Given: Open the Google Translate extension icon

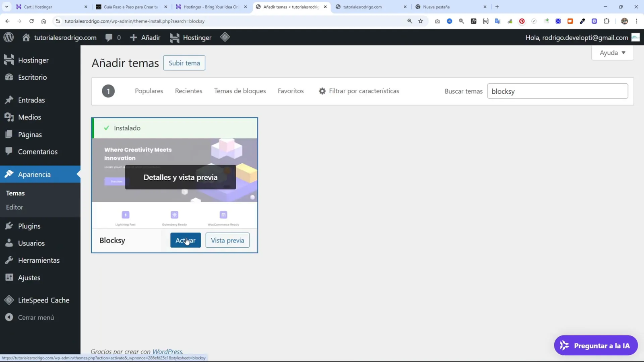Looking at the screenshot, I should [x=498, y=21].
